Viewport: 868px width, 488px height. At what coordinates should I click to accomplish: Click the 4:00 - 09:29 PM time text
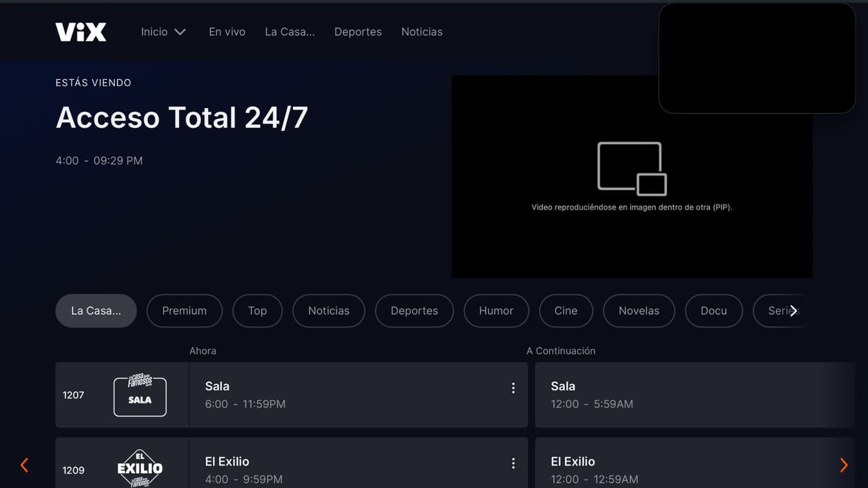[99, 161]
